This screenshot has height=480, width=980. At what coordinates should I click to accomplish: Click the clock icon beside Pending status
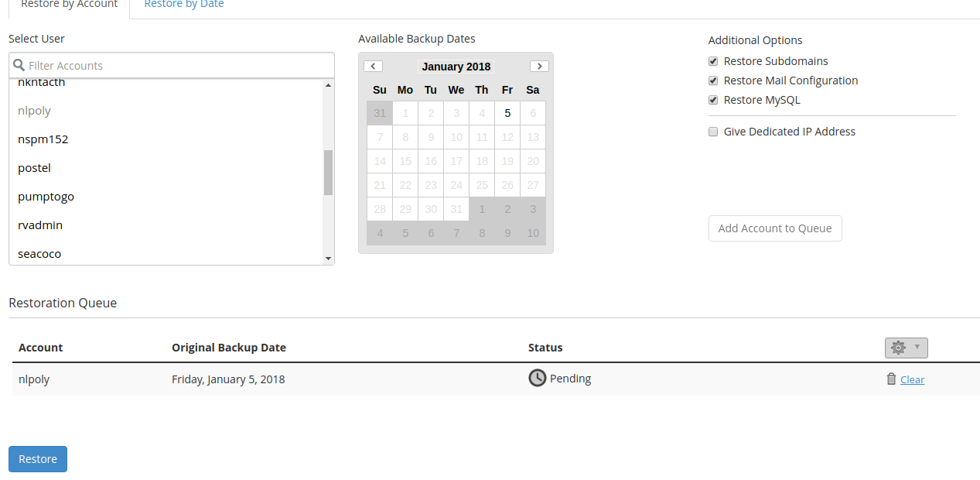click(537, 378)
